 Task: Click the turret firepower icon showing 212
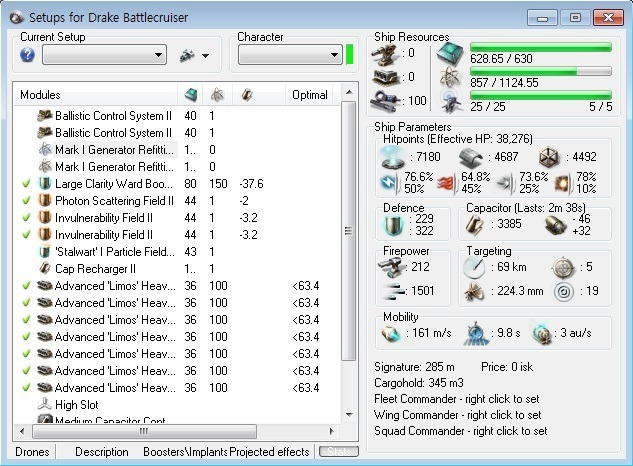pyautogui.click(x=392, y=267)
